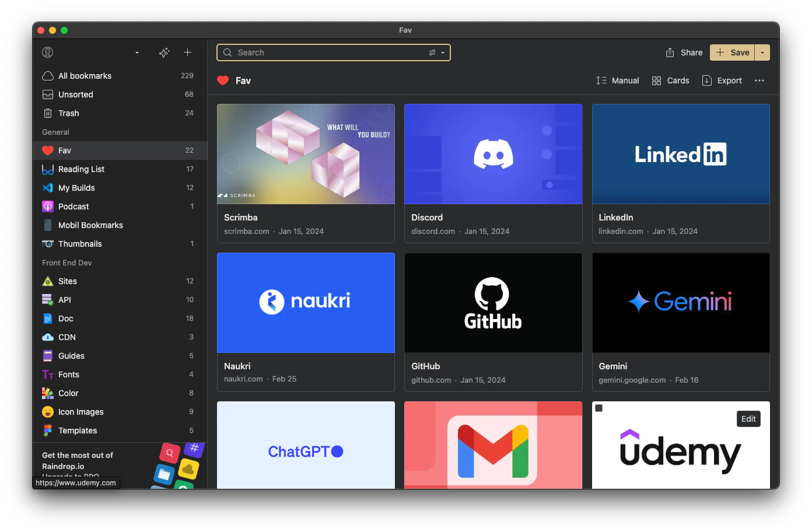Click the AI sparkle icon in sidebar header
This screenshot has height=532, width=812.
[x=164, y=52]
